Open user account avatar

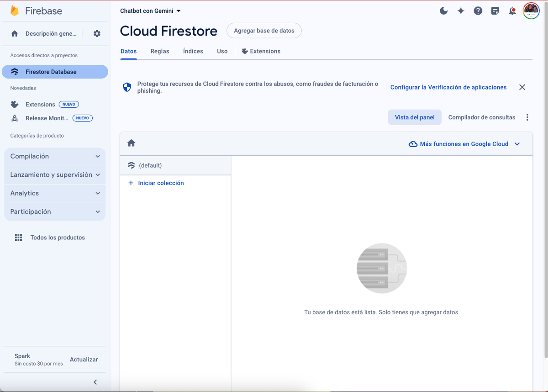(531, 11)
